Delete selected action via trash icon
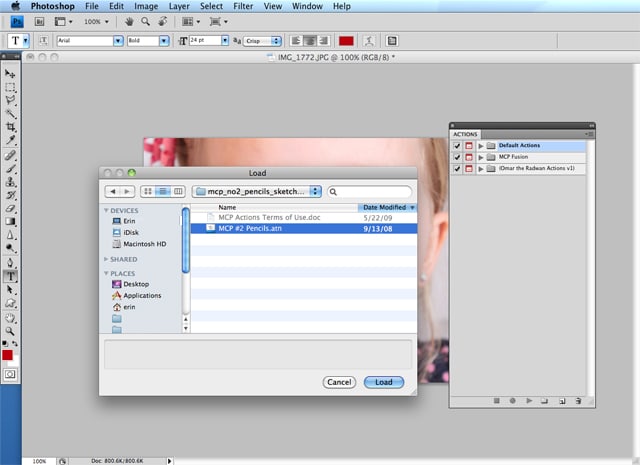This screenshot has width=640, height=465. pyautogui.click(x=578, y=401)
